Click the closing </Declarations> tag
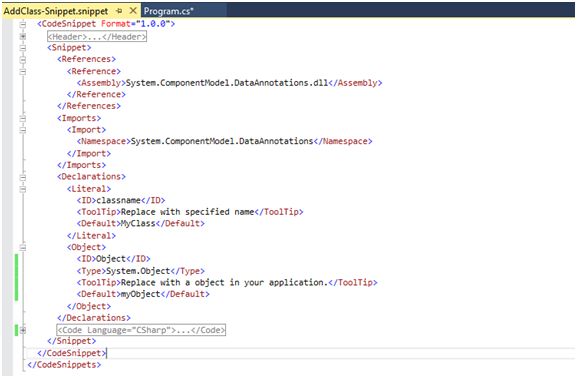This screenshot has width=577, height=378. [94, 318]
